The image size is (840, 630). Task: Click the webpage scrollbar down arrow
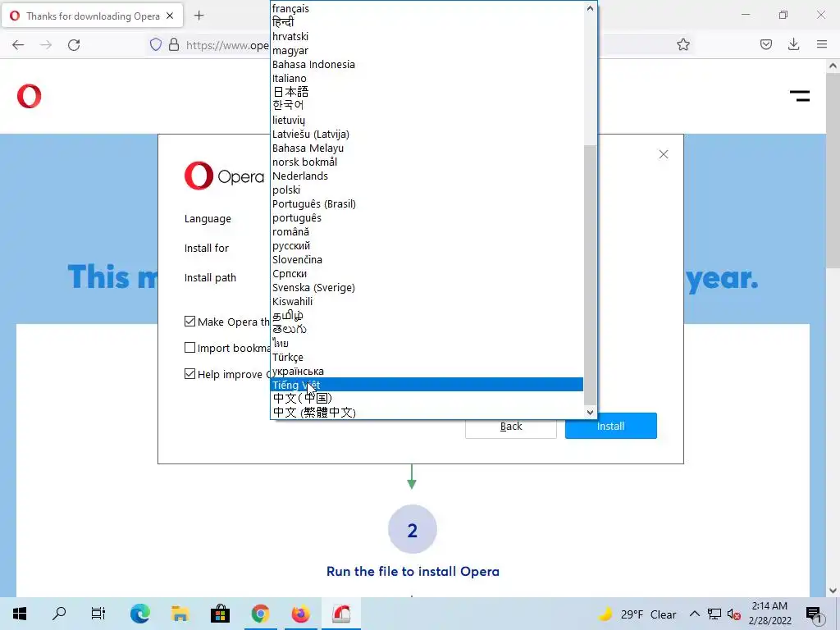coord(833,591)
